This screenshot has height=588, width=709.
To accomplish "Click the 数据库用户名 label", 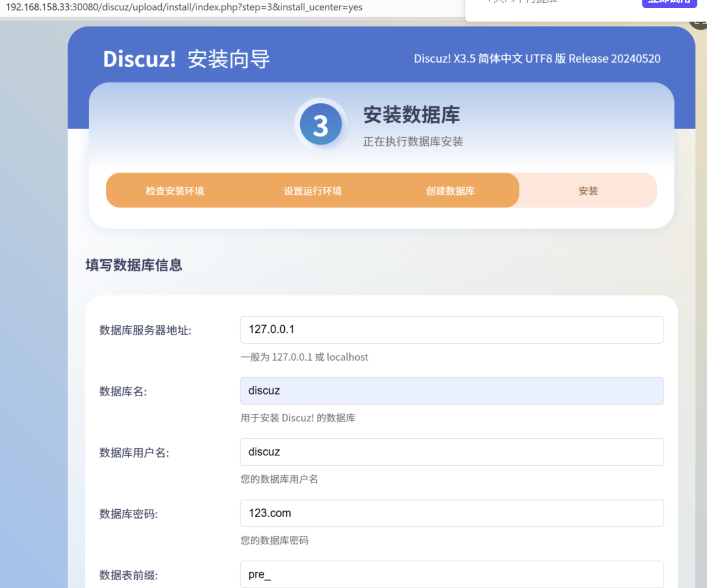I will coord(134,453).
